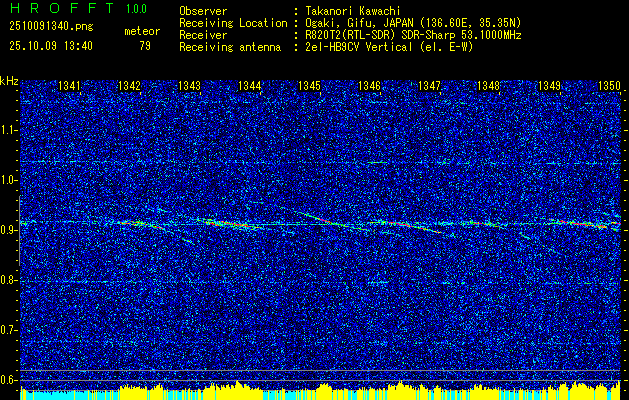Click the 1350 time marker
Viewport: 629px width, 400px height.
pos(609,86)
